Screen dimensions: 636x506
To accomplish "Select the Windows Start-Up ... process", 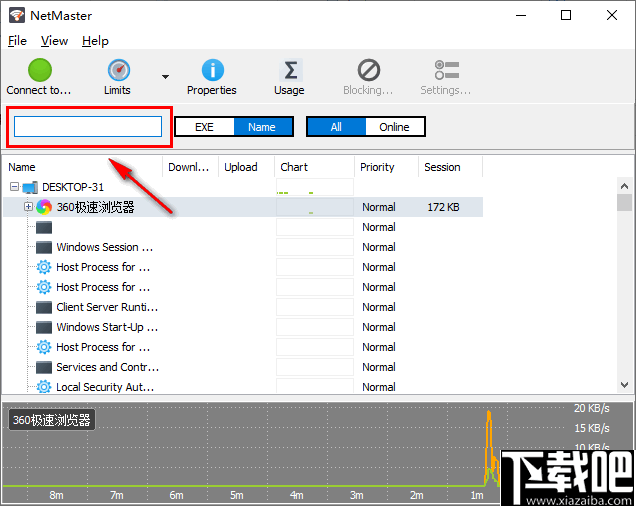I will [107, 327].
